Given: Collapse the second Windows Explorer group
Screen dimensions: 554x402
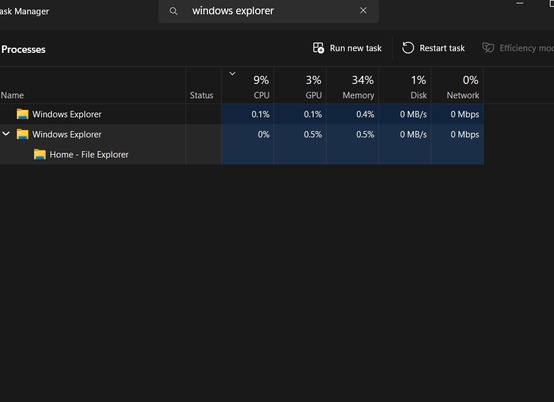Looking at the screenshot, I should pyautogui.click(x=6, y=134).
